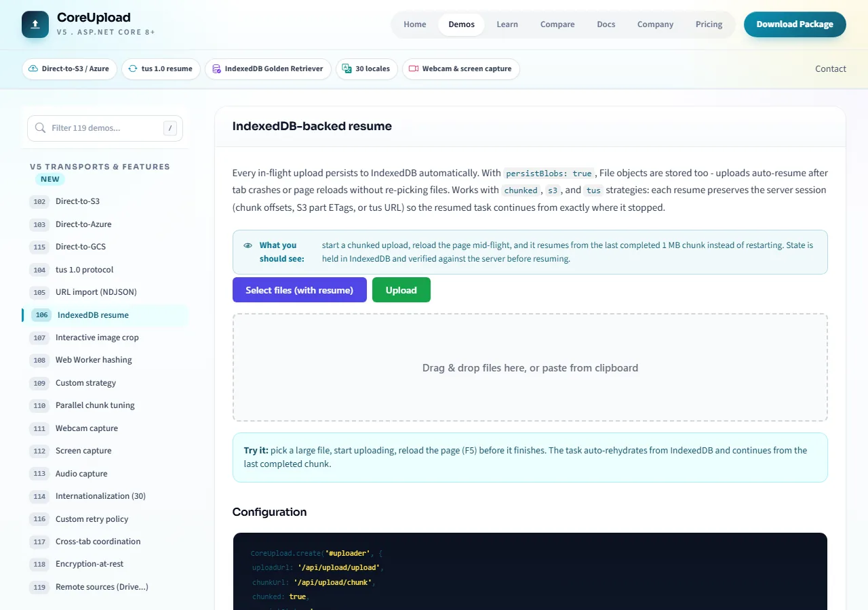Click Select files (with resume) button
868x610 pixels.
(300, 290)
